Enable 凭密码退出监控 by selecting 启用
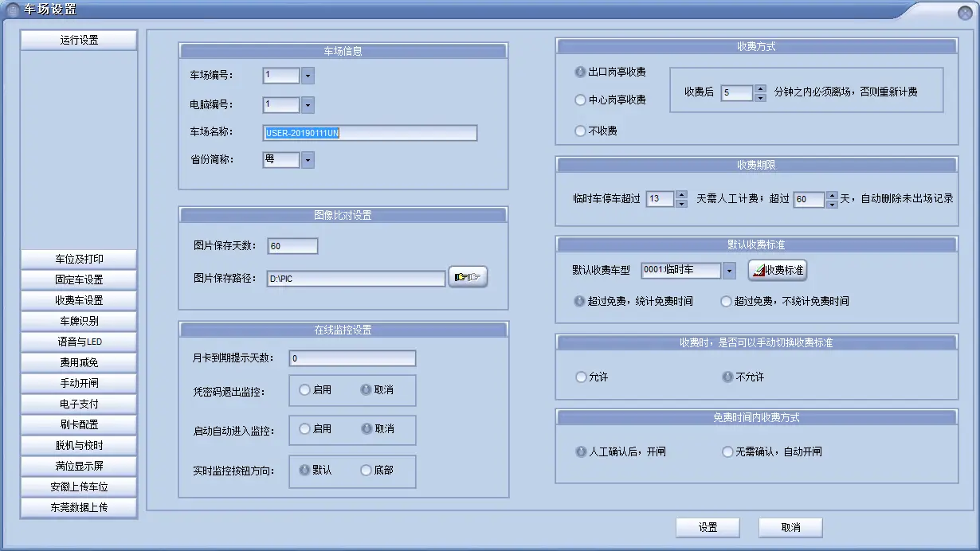This screenshot has height=551, width=980. [x=304, y=389]
